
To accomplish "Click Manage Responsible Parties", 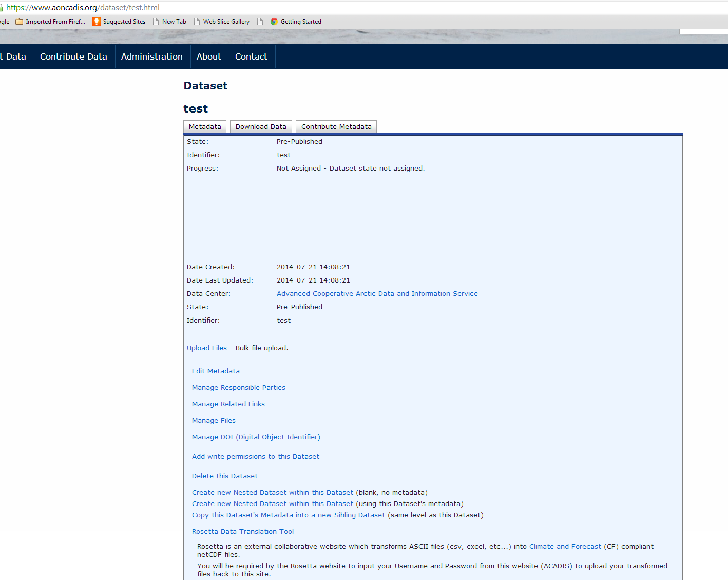I will tap(238, 388).
